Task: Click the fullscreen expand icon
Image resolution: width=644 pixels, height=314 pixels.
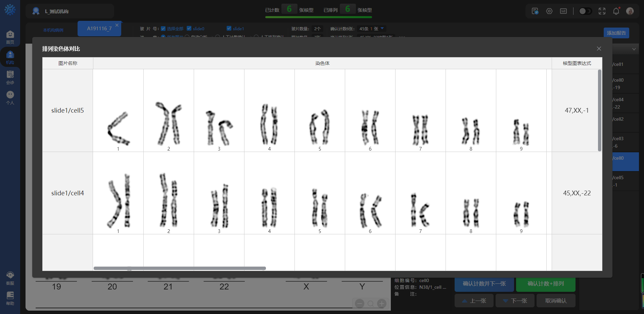Action: point(602,11)
